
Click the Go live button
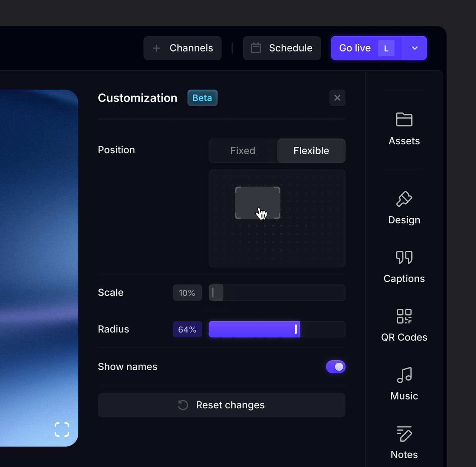tap(367, 48)
